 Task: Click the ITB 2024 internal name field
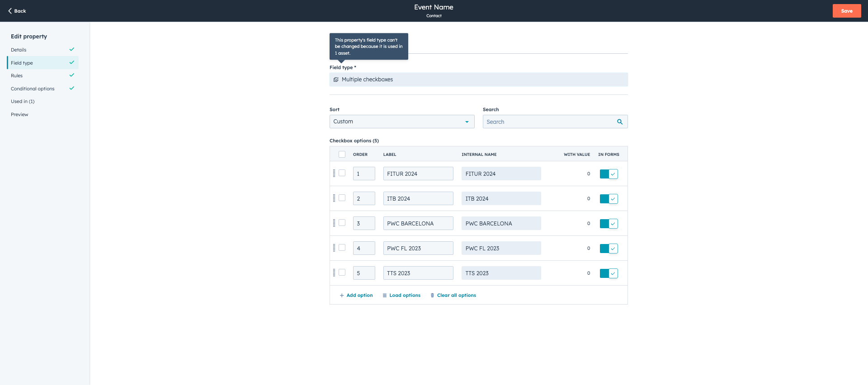tap(501, 198)
